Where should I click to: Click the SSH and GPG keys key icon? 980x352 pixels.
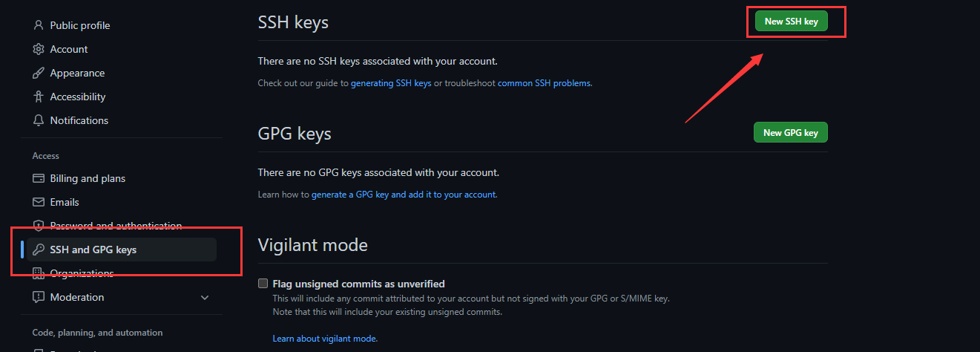(39, 250)
